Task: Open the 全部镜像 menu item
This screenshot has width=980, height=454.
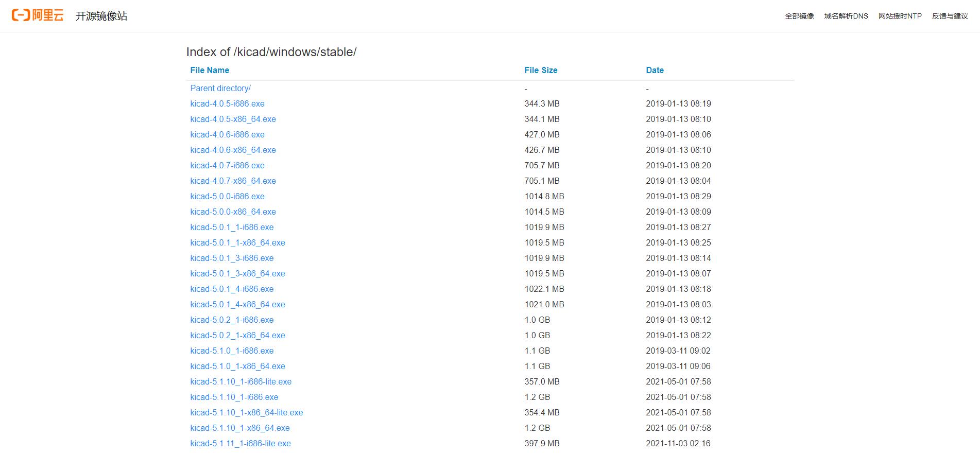Action: point(799,16)
